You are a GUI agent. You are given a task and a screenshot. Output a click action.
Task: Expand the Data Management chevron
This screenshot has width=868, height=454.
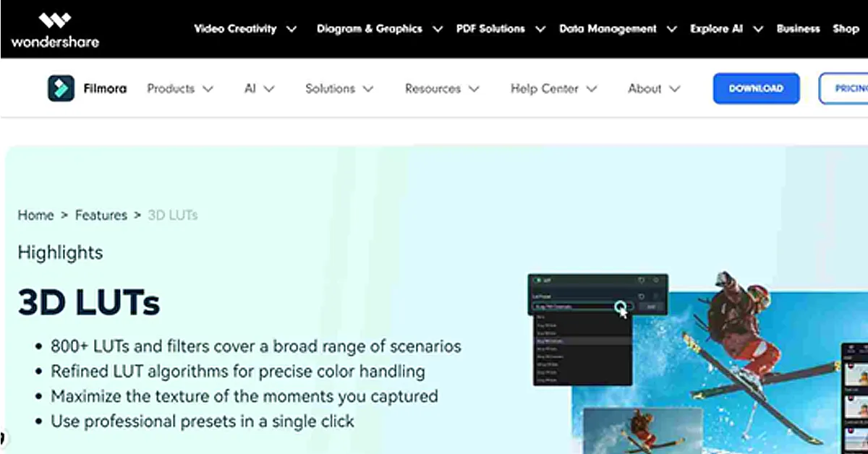click(x=672, y=30)
